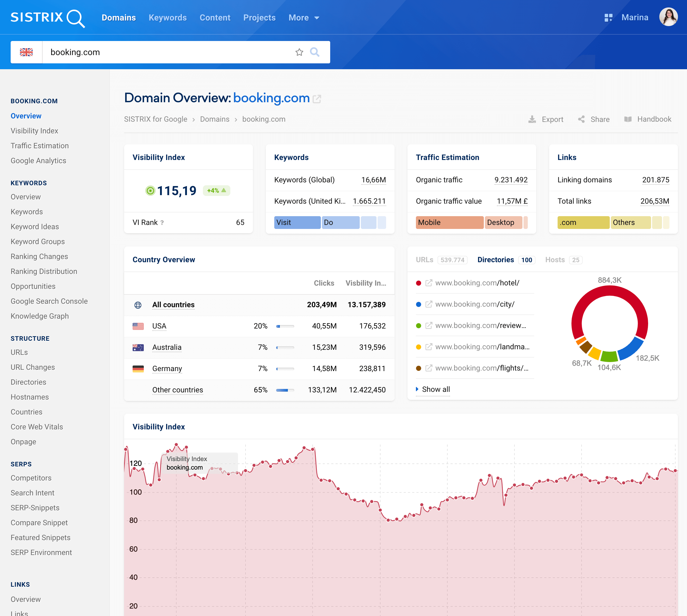The image size is (687, 616).
Task: Click the USA flag icon
Action: pos(138,326)
